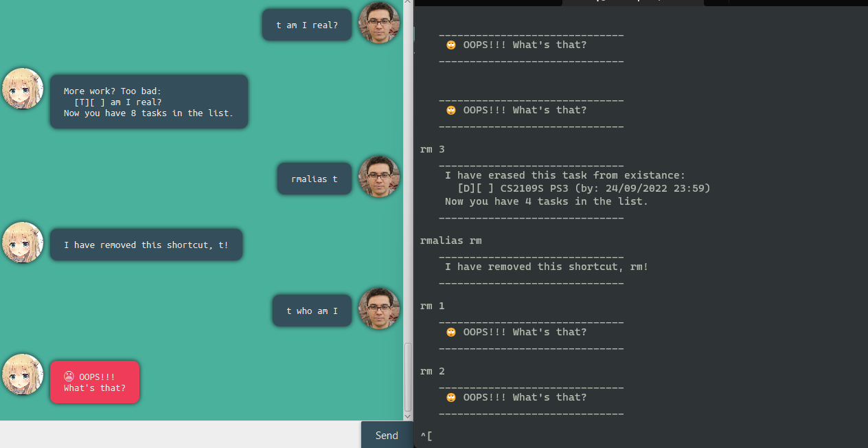Click the chat scrollbar down arrow
The width and height of the screenshot is (868, 448).
(408, 416)
